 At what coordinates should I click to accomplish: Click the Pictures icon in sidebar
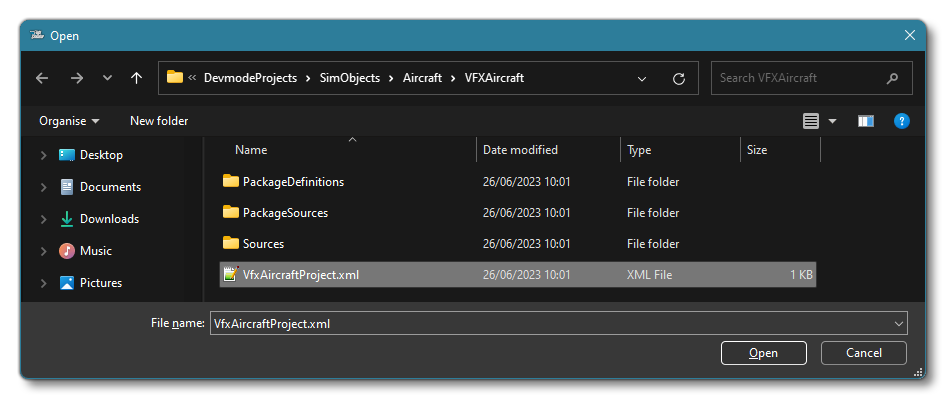pos(66,283)
